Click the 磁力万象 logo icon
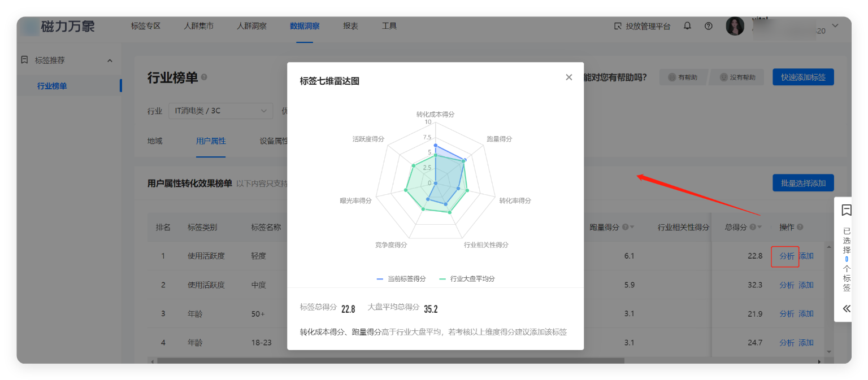Screen dimensions: 868x380 pos(29,27)
